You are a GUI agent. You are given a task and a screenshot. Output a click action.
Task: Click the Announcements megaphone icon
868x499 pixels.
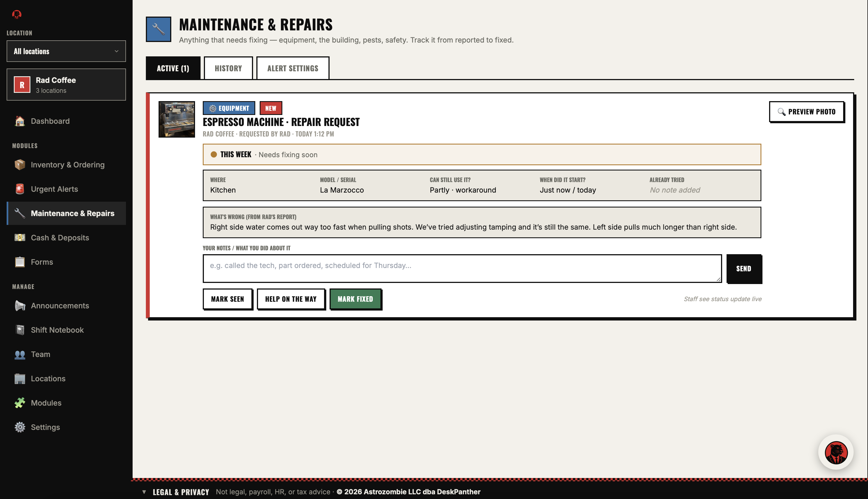point(20,306)
